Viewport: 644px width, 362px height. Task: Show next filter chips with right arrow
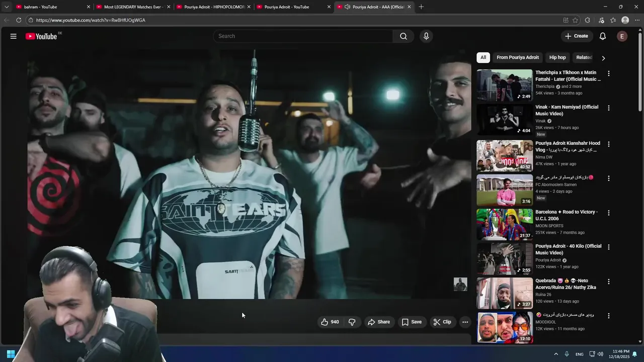603,58
